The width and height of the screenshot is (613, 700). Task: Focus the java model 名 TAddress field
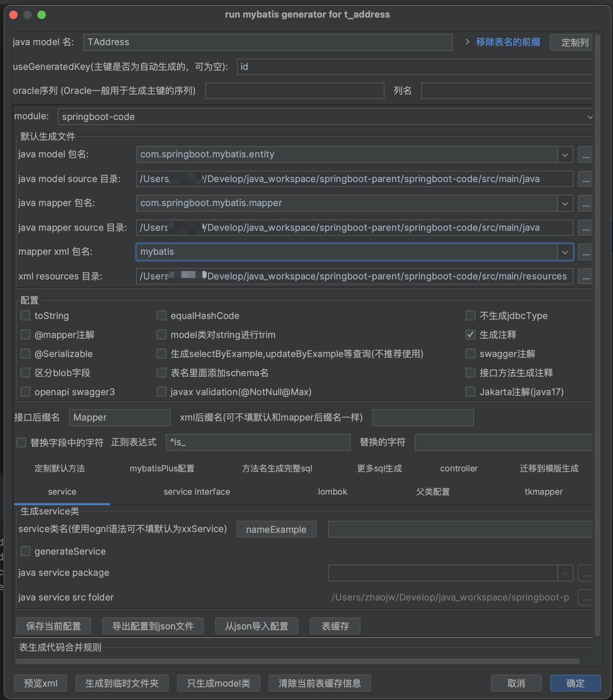(x=268, y=42)
